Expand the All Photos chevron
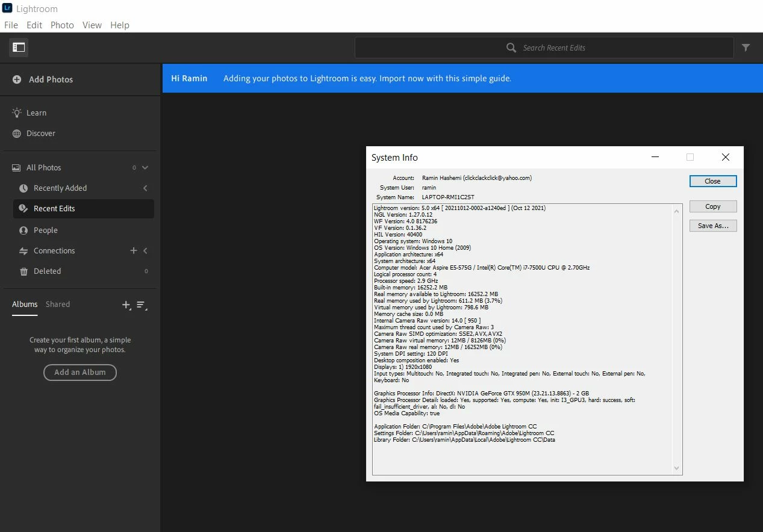This screenshot has width=763, height=532. [x=145, y=168]
